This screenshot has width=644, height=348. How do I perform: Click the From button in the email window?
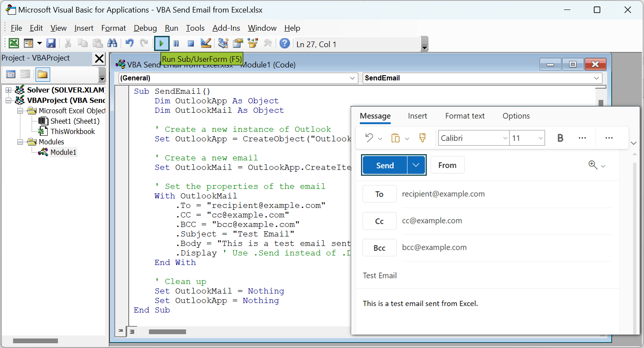tap(448, 165)
